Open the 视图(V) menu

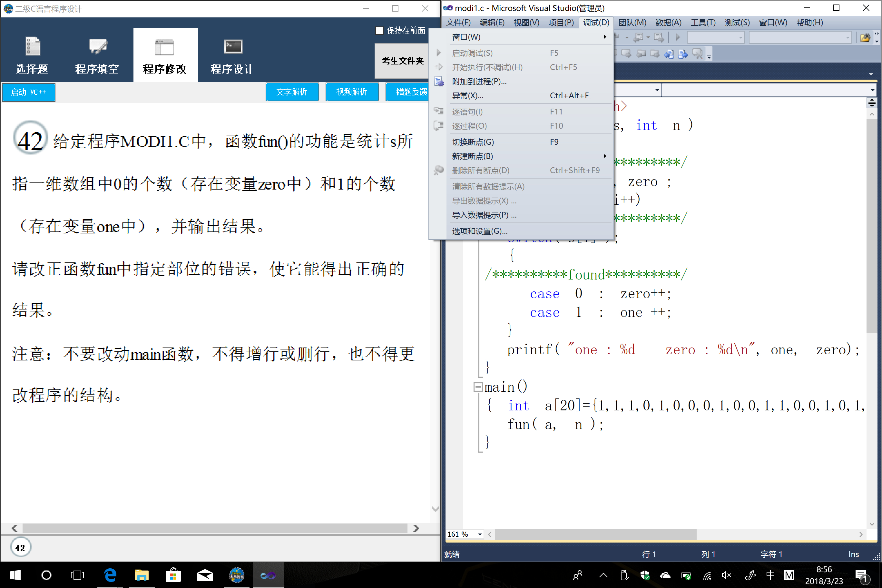(x=526, y=23)
